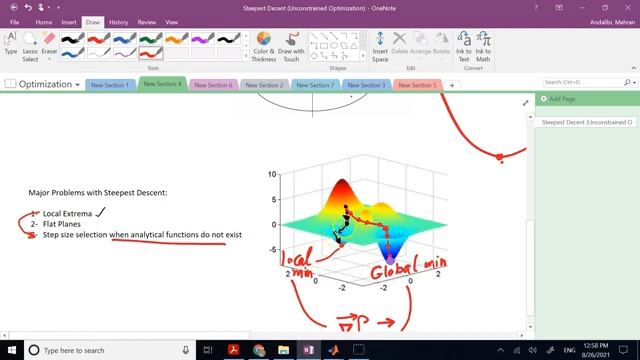This screenshot has width=640, height=360.
Task: Choose the blue pen in top row
Action: pyautogui.click(x=124, y=39)
